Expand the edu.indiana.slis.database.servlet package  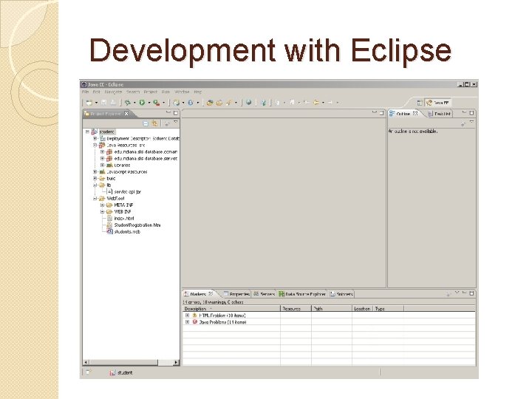coord(102,158)
